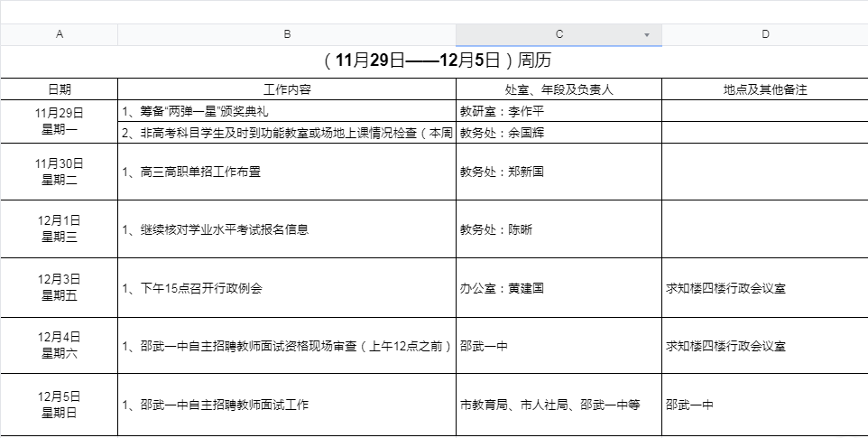
Task: Select the 周历 title cell
Action: 434,61
